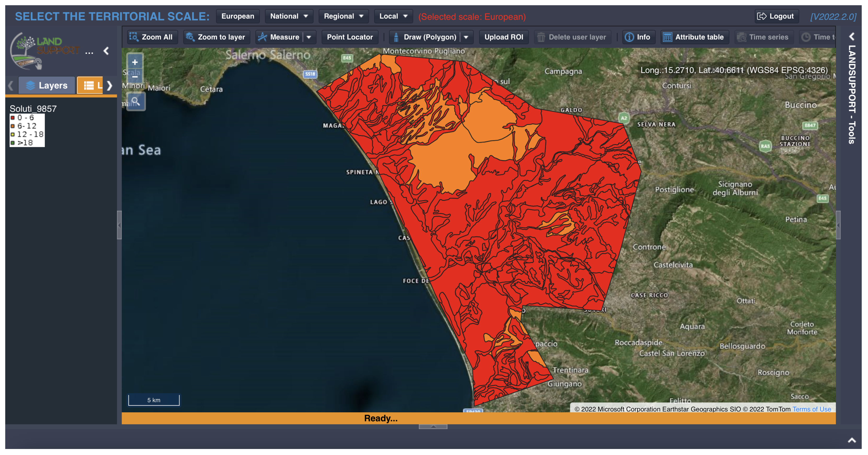868x455 pixels.
Task: Switch to the orange legend tab
Action: click(x=90, y=85)
